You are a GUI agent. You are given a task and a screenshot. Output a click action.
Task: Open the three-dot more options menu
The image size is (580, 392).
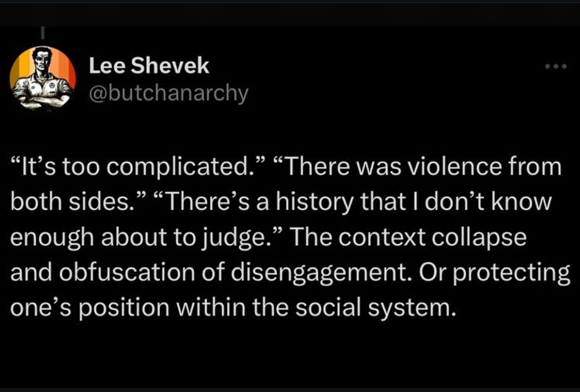(556, 66)
